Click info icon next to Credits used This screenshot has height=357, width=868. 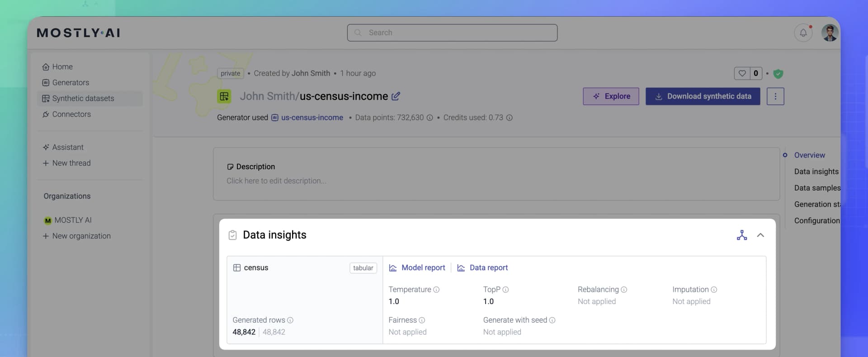pos(509,118)
